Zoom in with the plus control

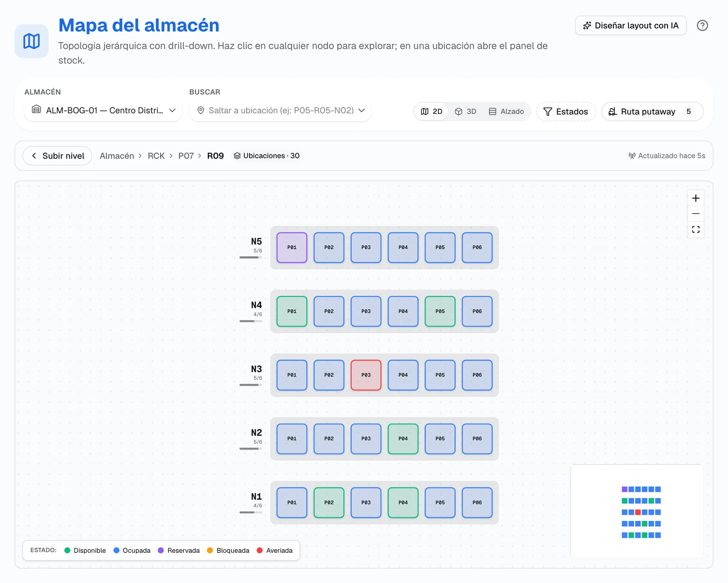696,198
